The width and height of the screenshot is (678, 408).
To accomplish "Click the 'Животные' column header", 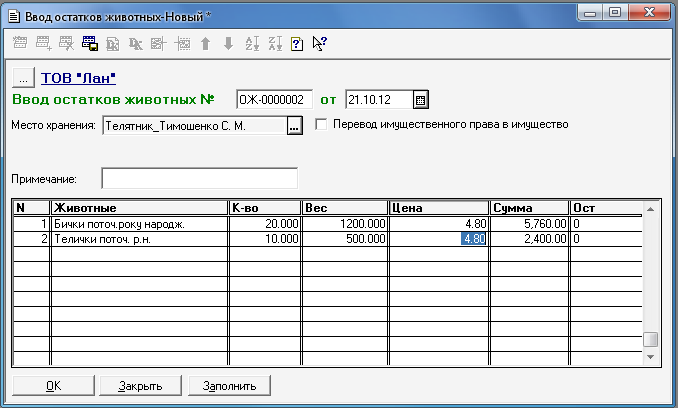I will point(139,208).
